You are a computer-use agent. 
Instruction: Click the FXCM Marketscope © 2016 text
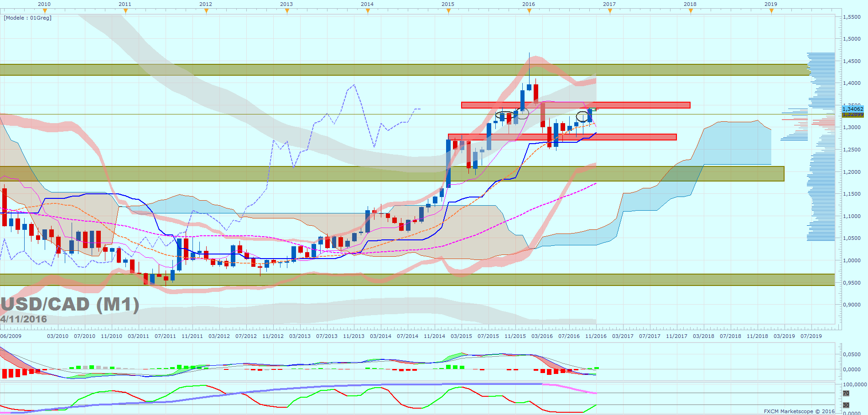pos(799,411)
